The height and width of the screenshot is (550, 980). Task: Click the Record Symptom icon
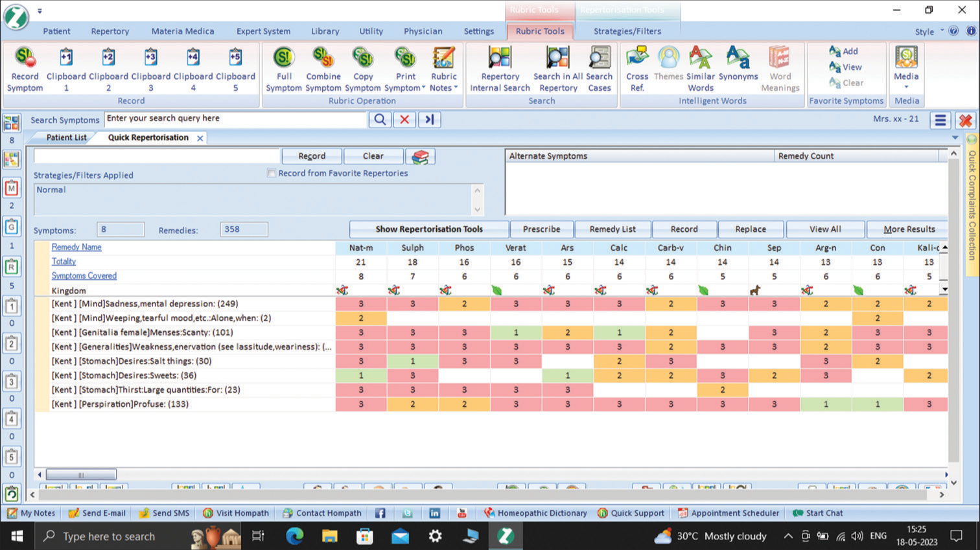25,69
